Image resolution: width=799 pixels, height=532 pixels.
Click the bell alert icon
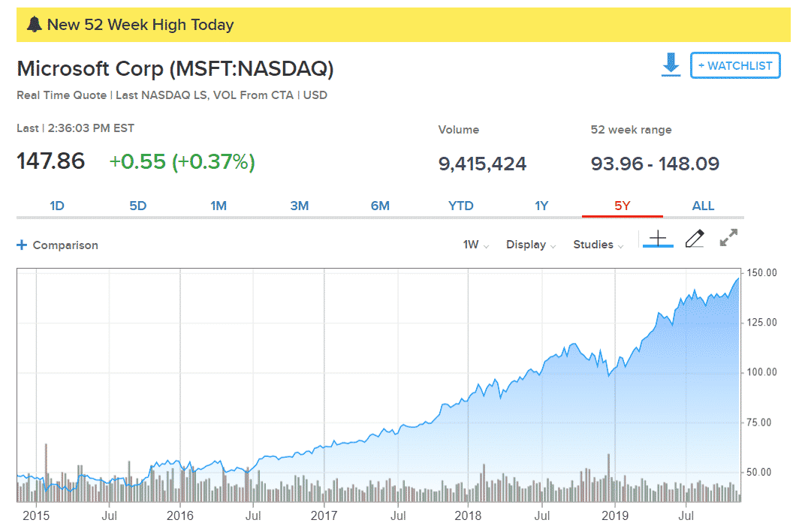click(33, 25)
